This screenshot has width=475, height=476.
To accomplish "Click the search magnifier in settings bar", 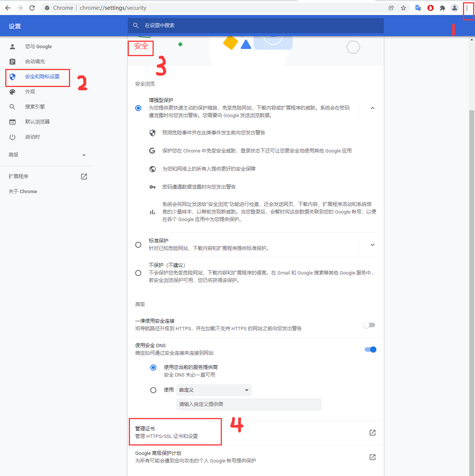I will pyautogui.click(x=136, y=26).
